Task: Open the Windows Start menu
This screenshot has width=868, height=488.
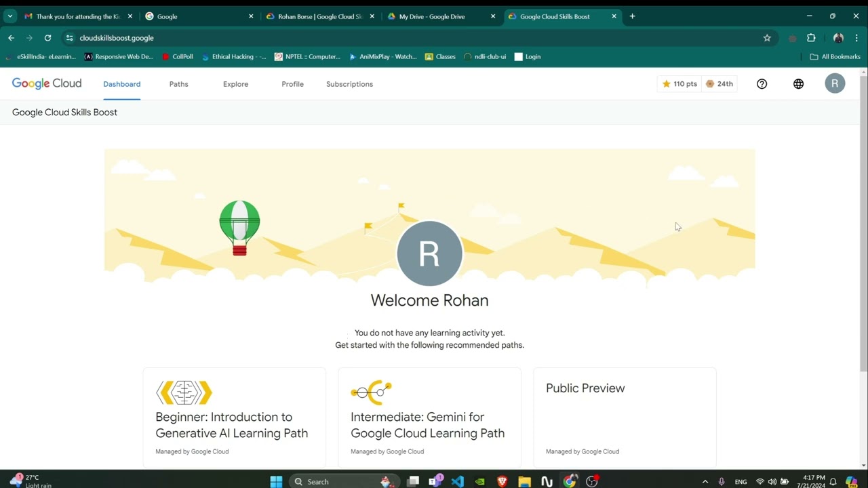Action: pyautogui.click(x=276, y=482)
